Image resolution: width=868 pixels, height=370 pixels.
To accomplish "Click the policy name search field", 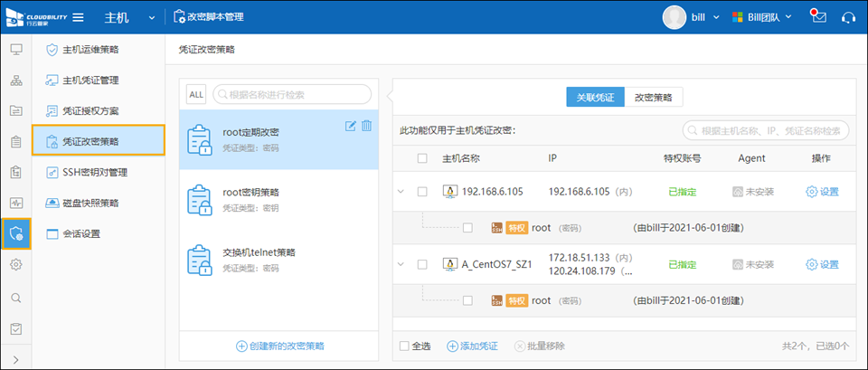I will tap(291, 94).
